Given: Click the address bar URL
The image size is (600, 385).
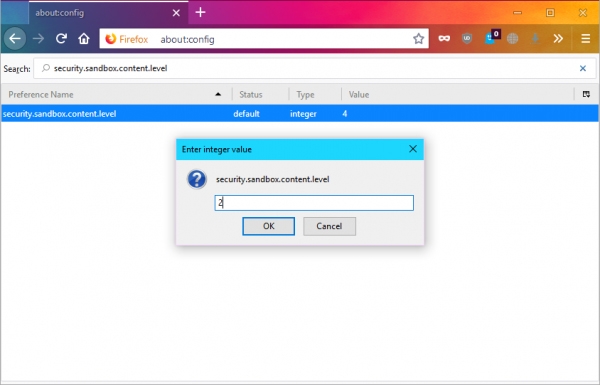Looking at the screenshot, I should (187, 39).
